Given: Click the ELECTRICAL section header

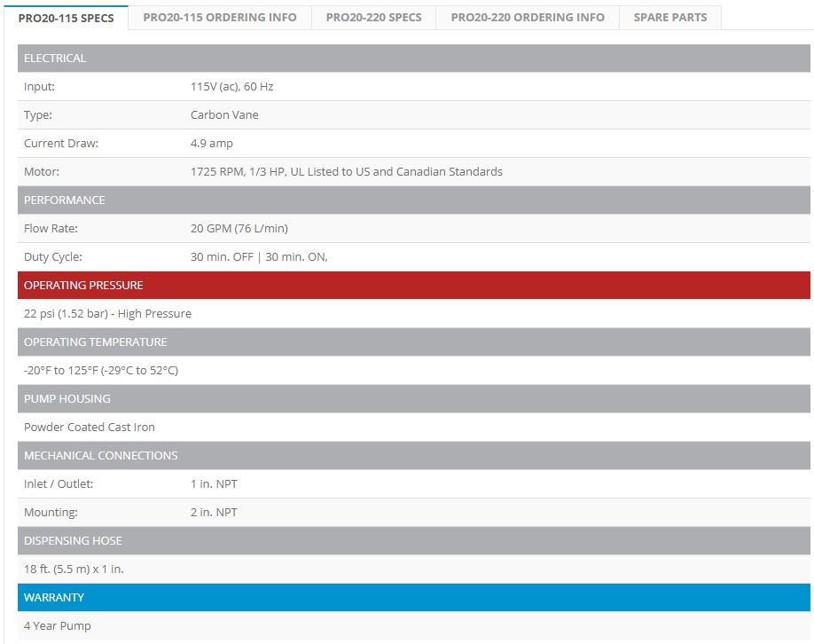Looking at the screenshot, I should [414, 59].
